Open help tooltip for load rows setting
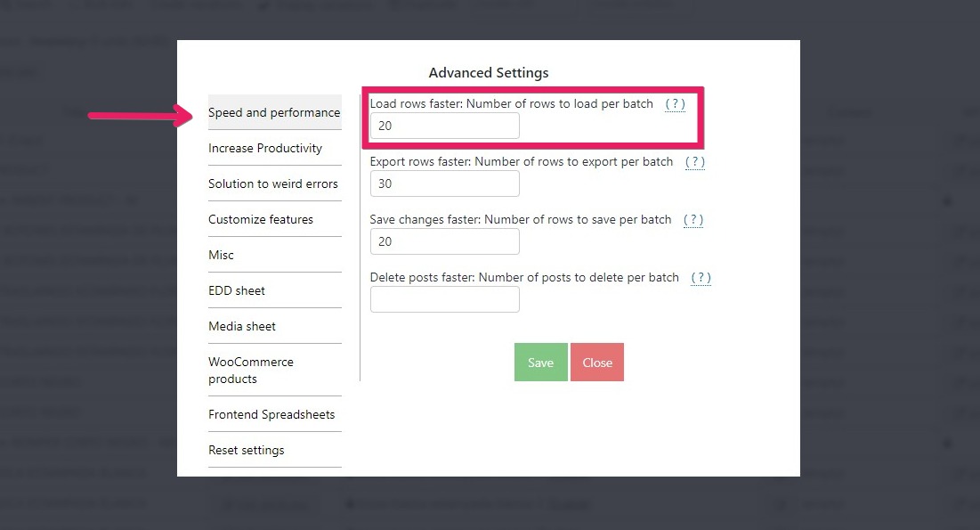Image resolution: width=980 pixels, height=530 pixels. [x=676, y=104]
